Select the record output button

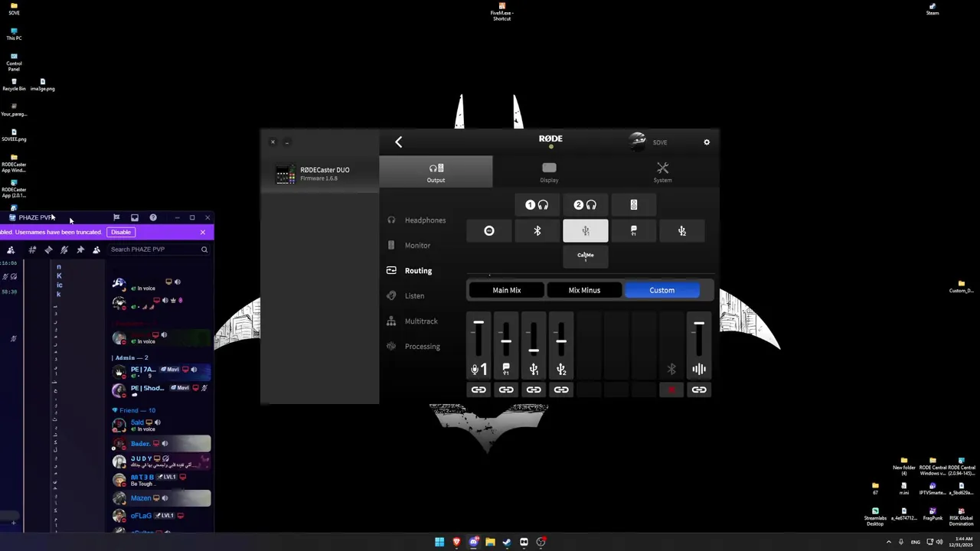(x=489, y=231)
